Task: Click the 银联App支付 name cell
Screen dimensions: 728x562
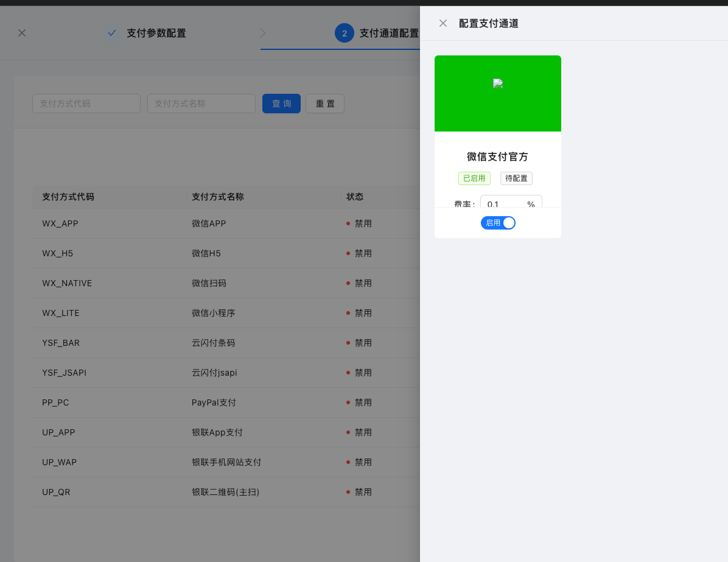Action: coord(217,432)
